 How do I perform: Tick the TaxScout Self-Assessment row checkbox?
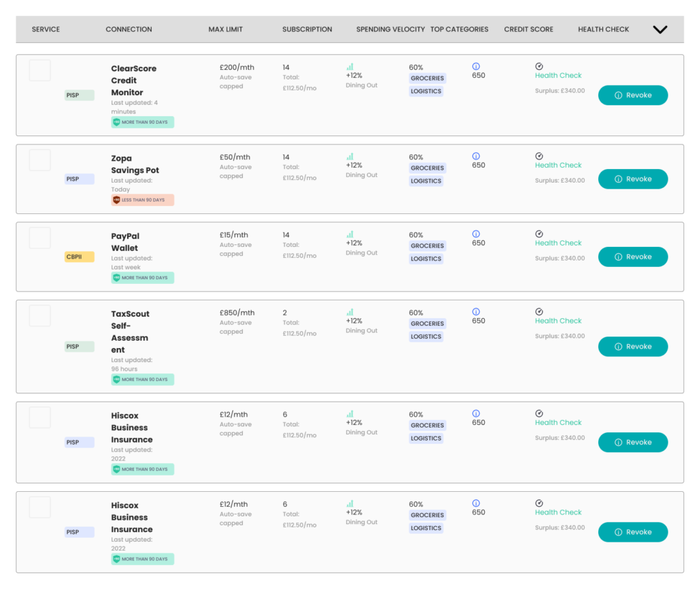(x=40, y=315)
